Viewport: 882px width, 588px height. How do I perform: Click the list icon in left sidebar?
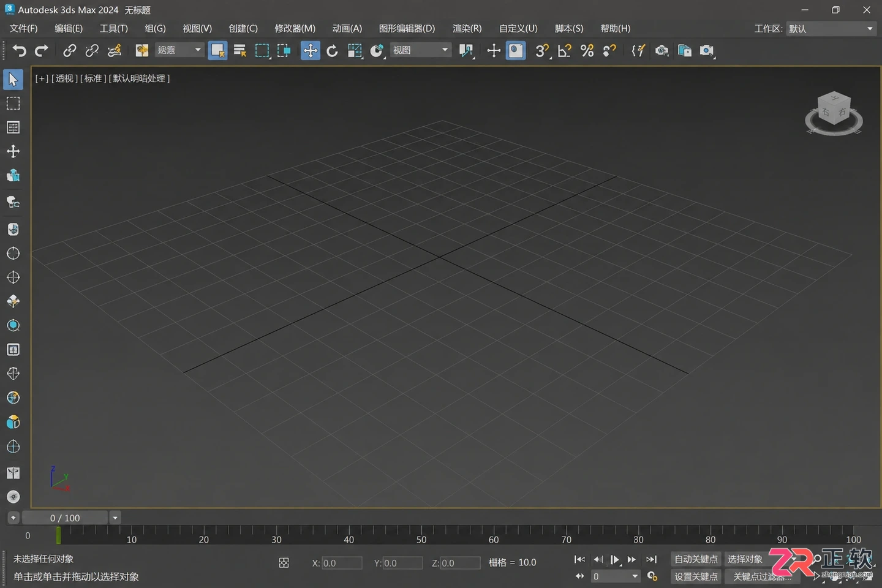point(13,127)
